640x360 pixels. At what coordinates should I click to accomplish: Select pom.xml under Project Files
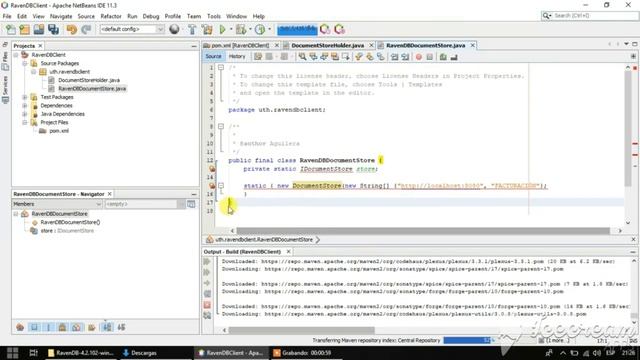59,131
